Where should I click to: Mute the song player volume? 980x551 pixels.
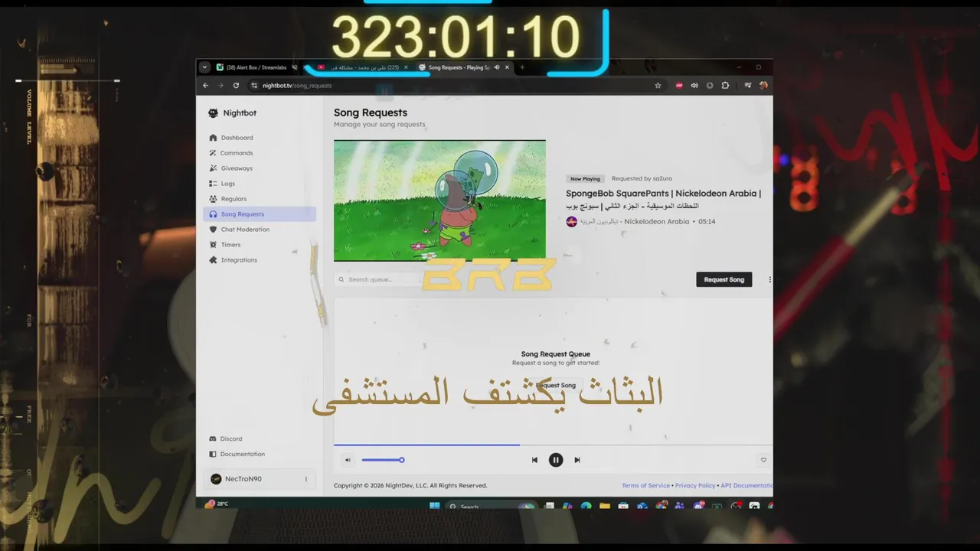pyautogui.click(x=348, y=460)
